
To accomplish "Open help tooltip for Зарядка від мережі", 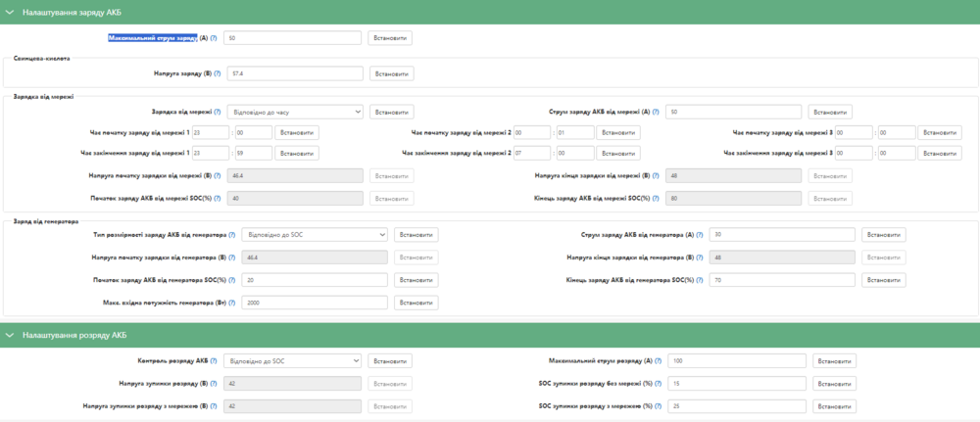I will [218, 112].
